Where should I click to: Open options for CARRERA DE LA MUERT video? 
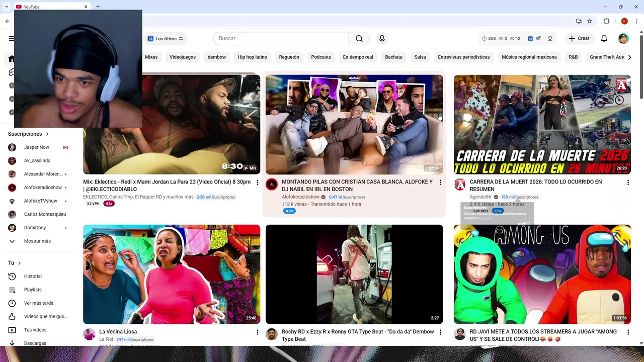[628, 183]
